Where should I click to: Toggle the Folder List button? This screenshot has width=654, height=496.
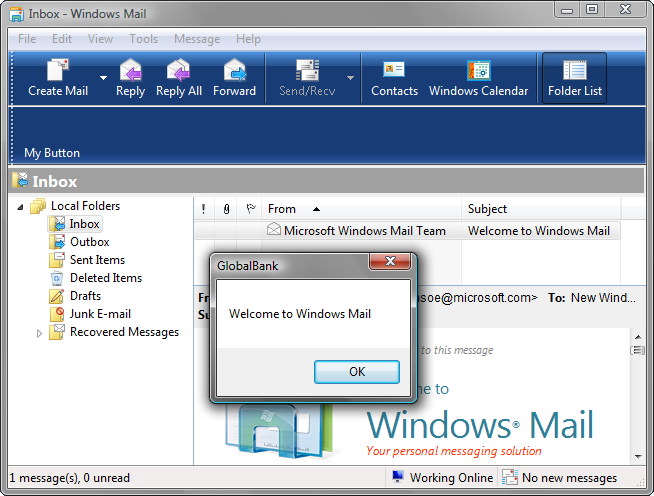tap(574, 78)
